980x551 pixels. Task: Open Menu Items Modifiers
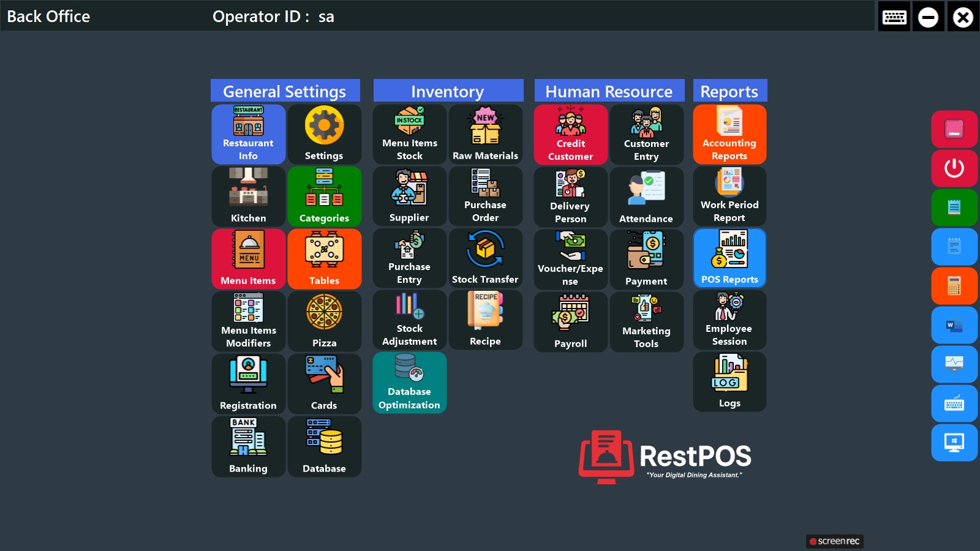click(248, 321)
